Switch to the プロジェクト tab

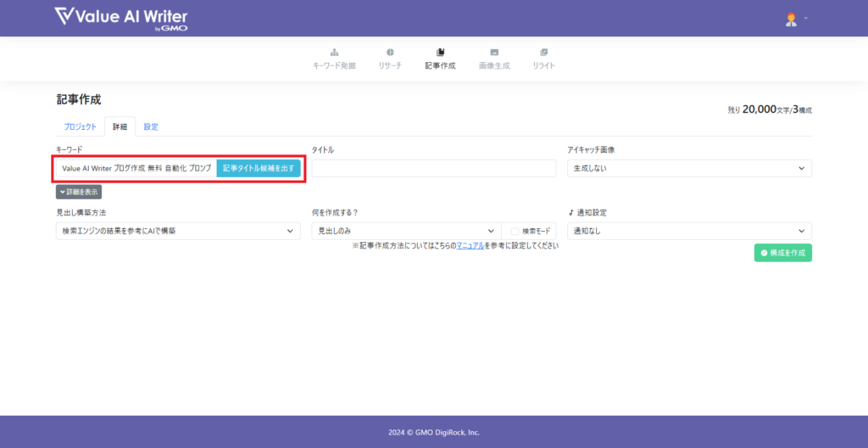click(x=81, y=127)
